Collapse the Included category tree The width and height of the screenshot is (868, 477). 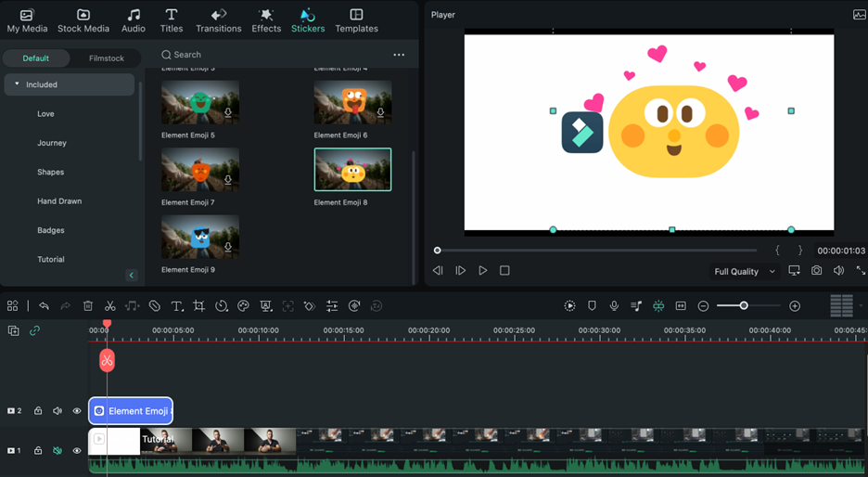point(17,84)
